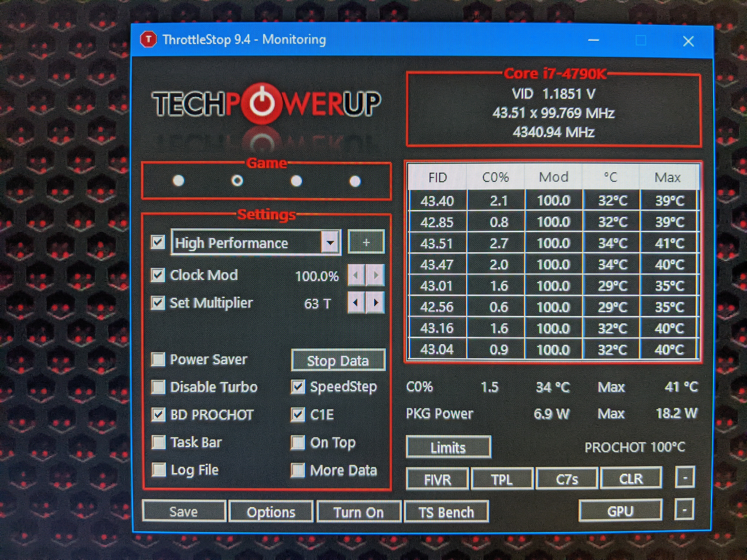Open the TPL settings button
The width and height of the screenshot is (747, 560).
[502, 479]
